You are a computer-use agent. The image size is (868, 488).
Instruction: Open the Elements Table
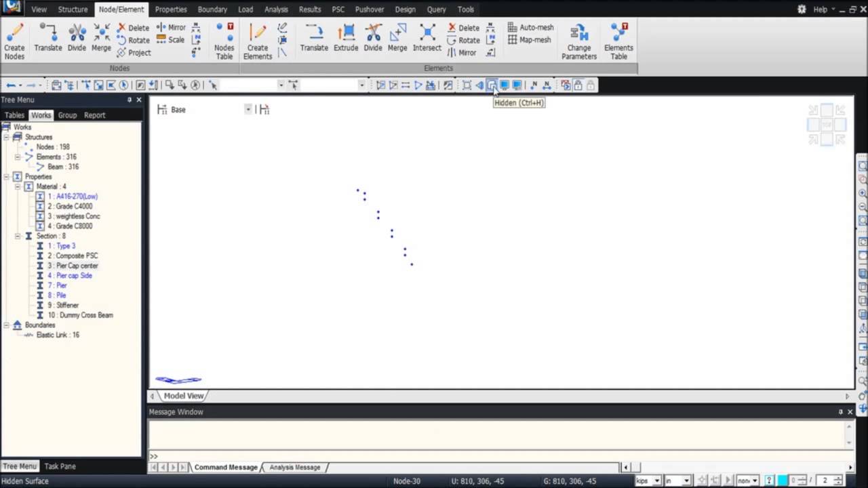(x=618, y=41)
